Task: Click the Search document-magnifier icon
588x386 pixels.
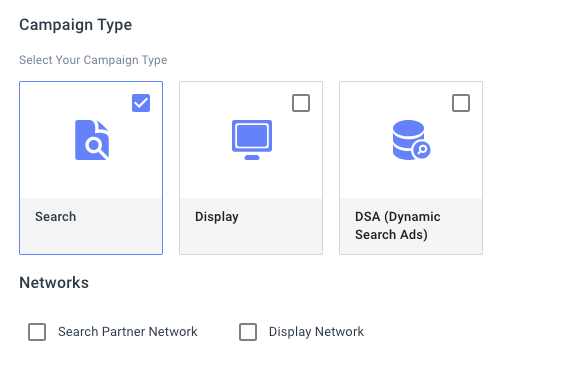Action: [92, 140]
